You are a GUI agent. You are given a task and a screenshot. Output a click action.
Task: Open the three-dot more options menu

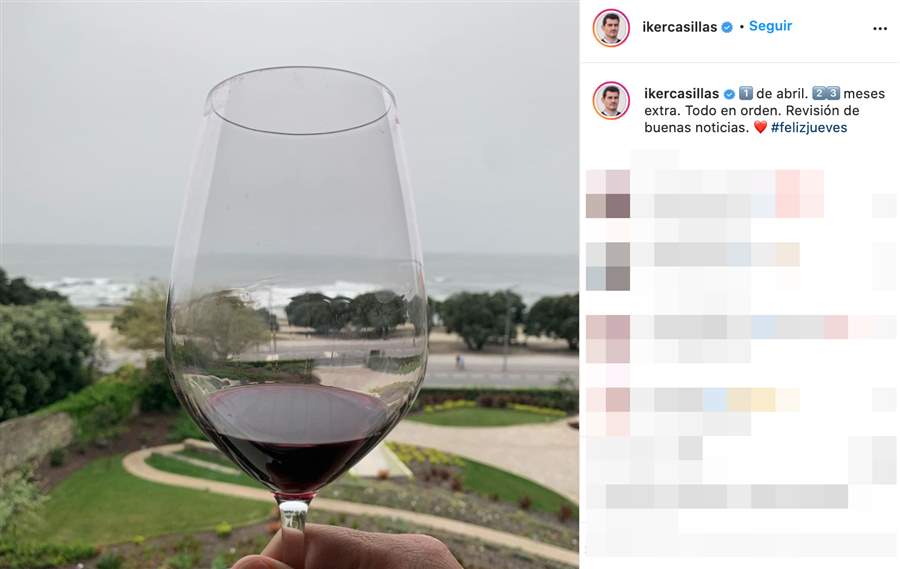point(879,29)
